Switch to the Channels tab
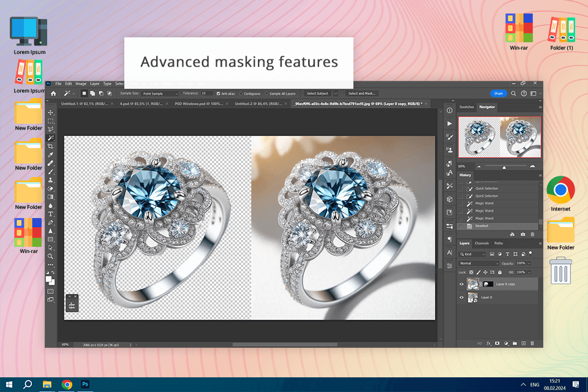Screen dimensions: 588x392 481,243
